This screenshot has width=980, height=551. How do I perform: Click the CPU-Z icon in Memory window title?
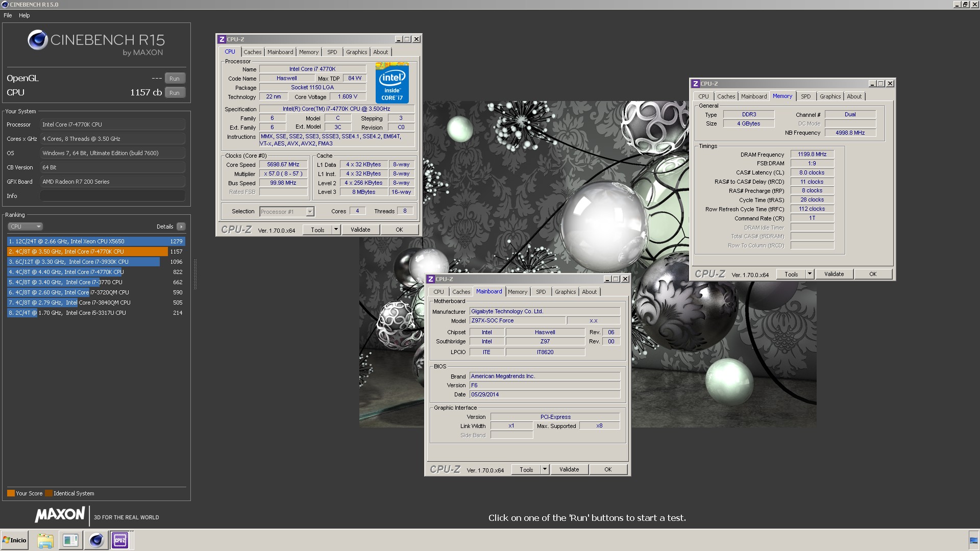[695, 84]
